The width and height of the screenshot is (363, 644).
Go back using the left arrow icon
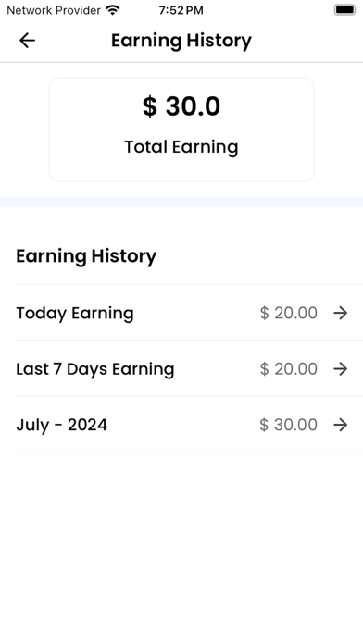click(27, 41)
